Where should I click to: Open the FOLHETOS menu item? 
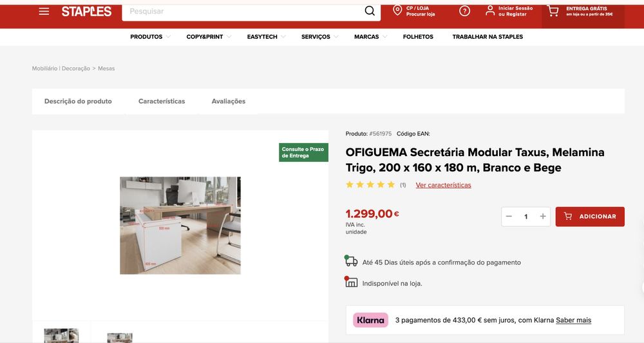coord(418,37)
